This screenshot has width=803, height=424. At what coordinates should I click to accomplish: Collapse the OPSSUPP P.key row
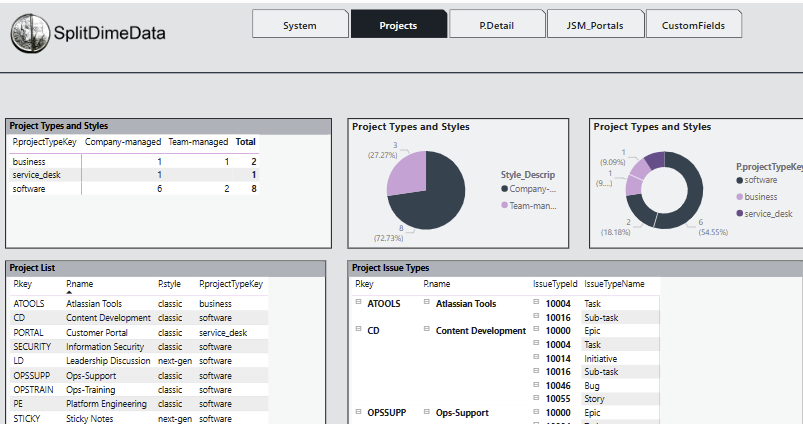(x=358, y=411)
